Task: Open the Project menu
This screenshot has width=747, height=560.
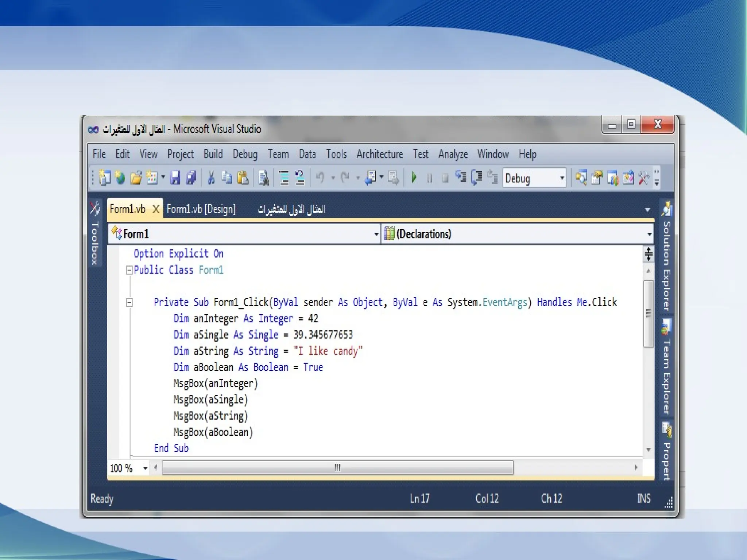Action: pyautogui.click(x=181, y=154)
